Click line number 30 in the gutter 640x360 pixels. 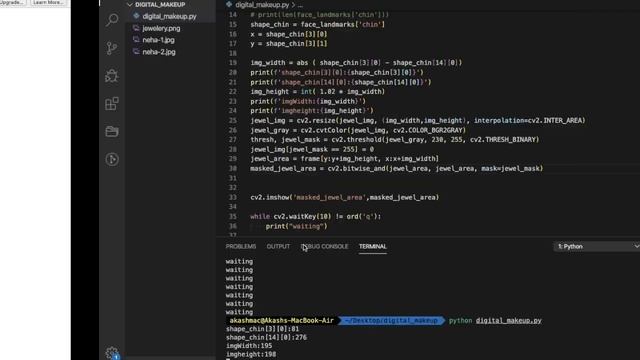click(232, 169)
